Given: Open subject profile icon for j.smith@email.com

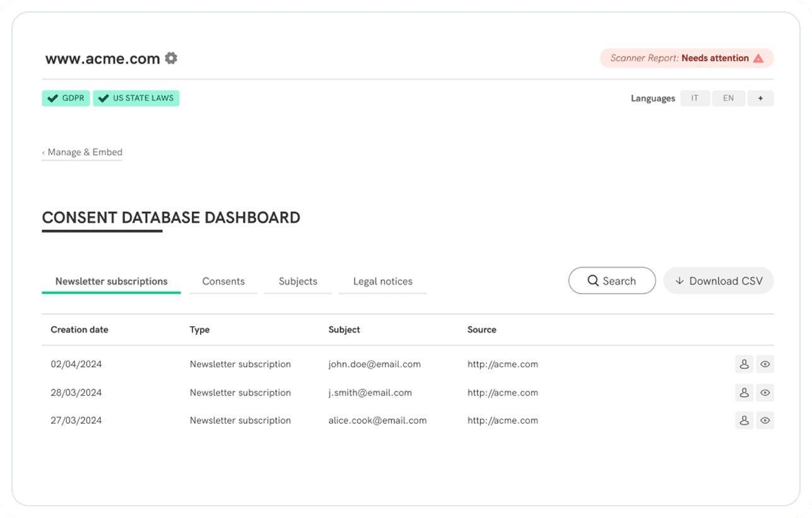Looking at the screenshot, I should click(744, 392).
